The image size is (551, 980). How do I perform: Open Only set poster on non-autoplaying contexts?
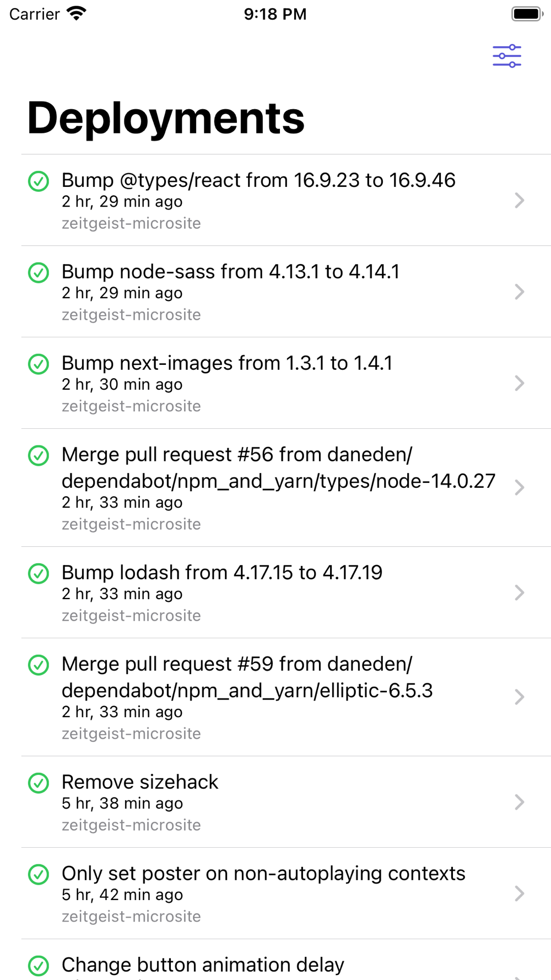point(286,893)
